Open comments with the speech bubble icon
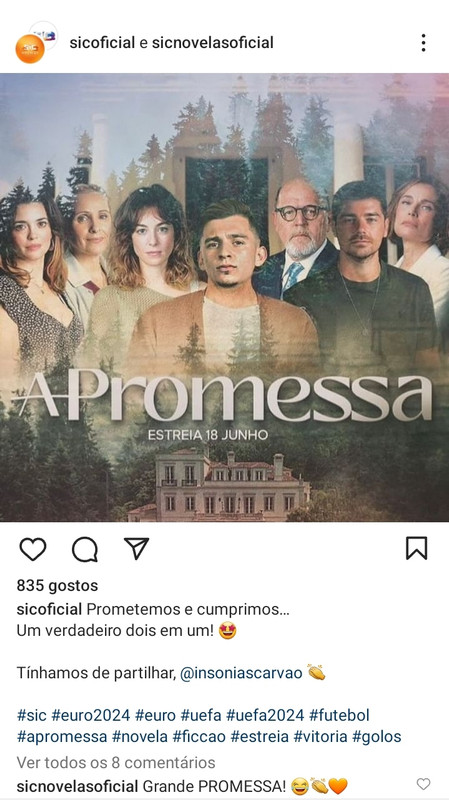Screen dimensions: 449x800 coord(85,549)
